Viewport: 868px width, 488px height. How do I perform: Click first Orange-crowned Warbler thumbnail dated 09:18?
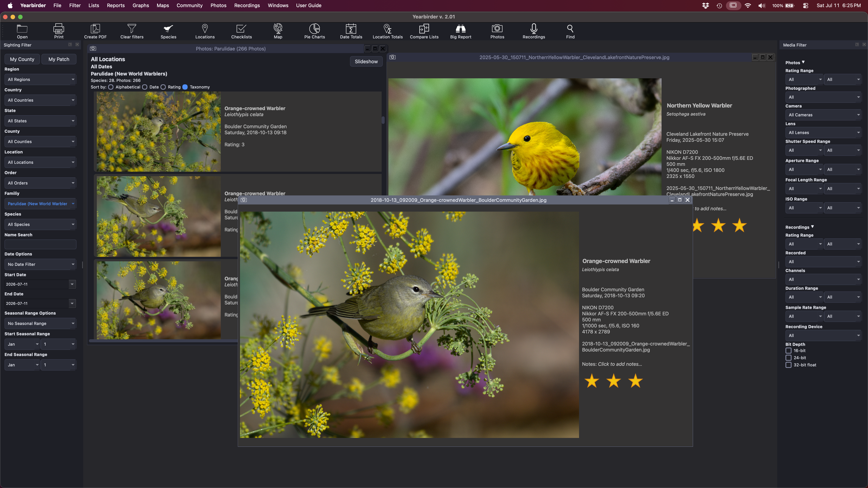(159, 132)
